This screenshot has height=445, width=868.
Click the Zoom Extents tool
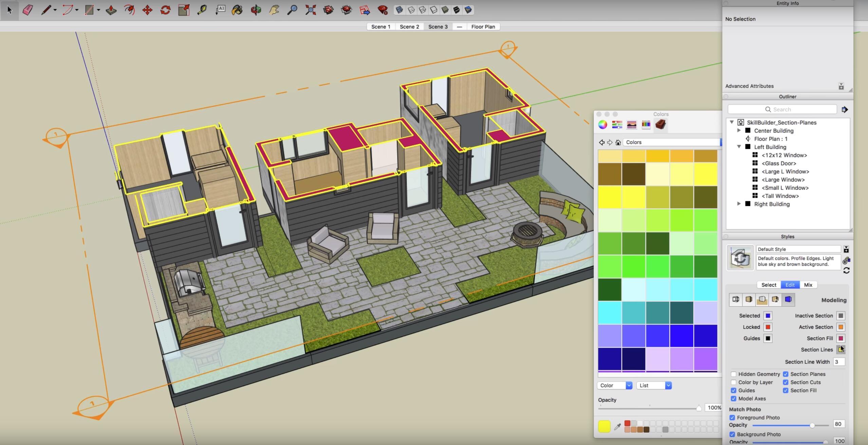pos(311,10)
